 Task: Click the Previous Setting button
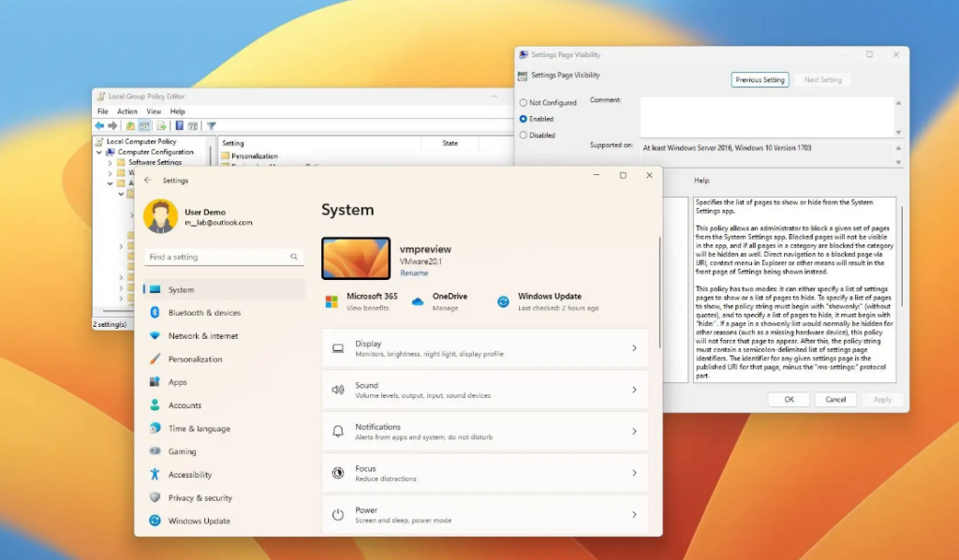tap(760, 80)
